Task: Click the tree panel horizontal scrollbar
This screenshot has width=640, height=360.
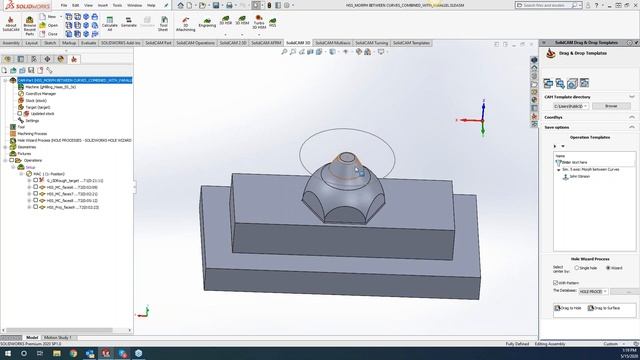Action: (59, 330)
